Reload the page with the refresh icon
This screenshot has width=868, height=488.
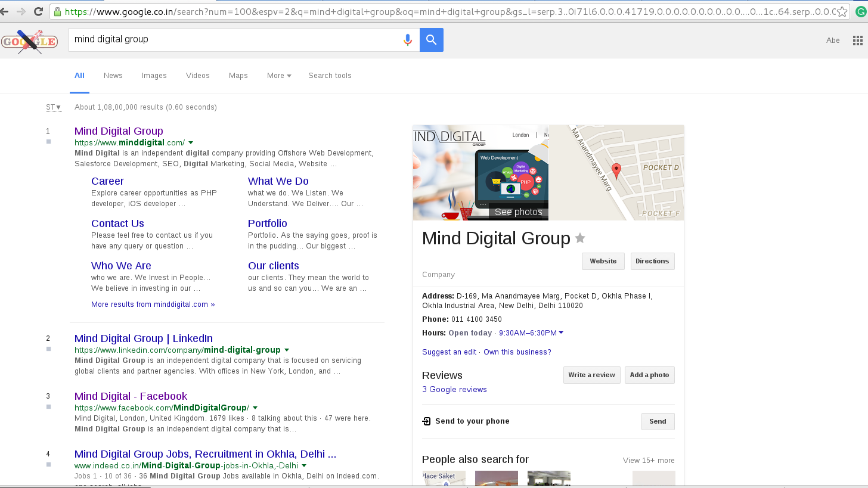[x=38, y=11]
